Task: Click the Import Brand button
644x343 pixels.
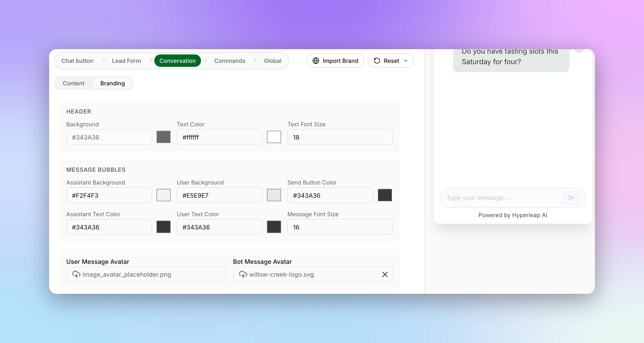Action: [335, 61]
